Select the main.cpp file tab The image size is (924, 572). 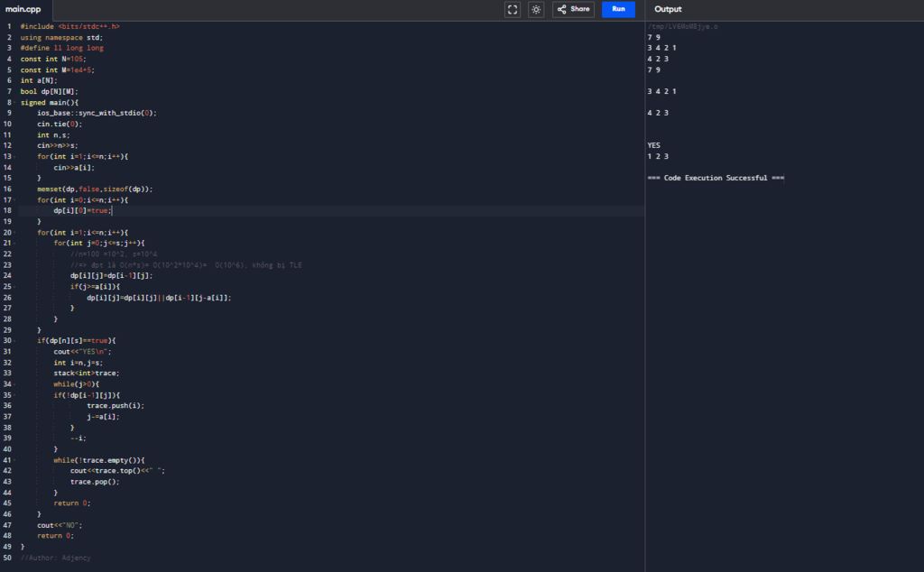pos(25,9)
